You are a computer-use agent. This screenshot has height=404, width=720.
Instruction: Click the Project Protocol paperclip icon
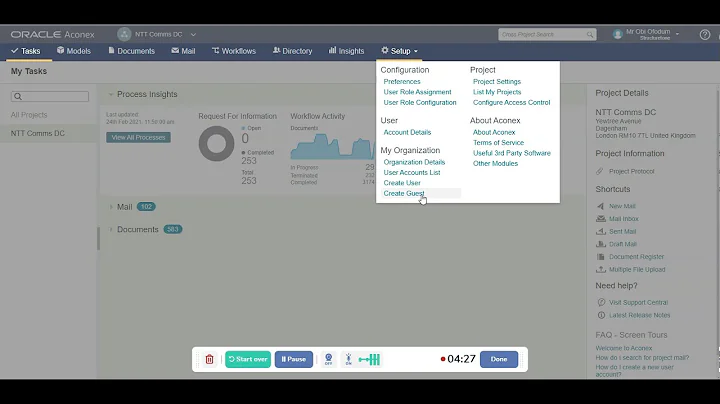click(x=600, y=171)
